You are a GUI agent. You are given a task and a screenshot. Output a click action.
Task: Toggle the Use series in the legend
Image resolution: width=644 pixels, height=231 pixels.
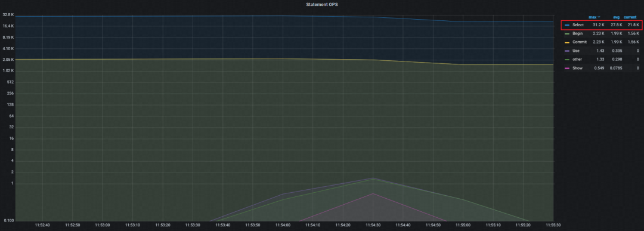[576, 51]
